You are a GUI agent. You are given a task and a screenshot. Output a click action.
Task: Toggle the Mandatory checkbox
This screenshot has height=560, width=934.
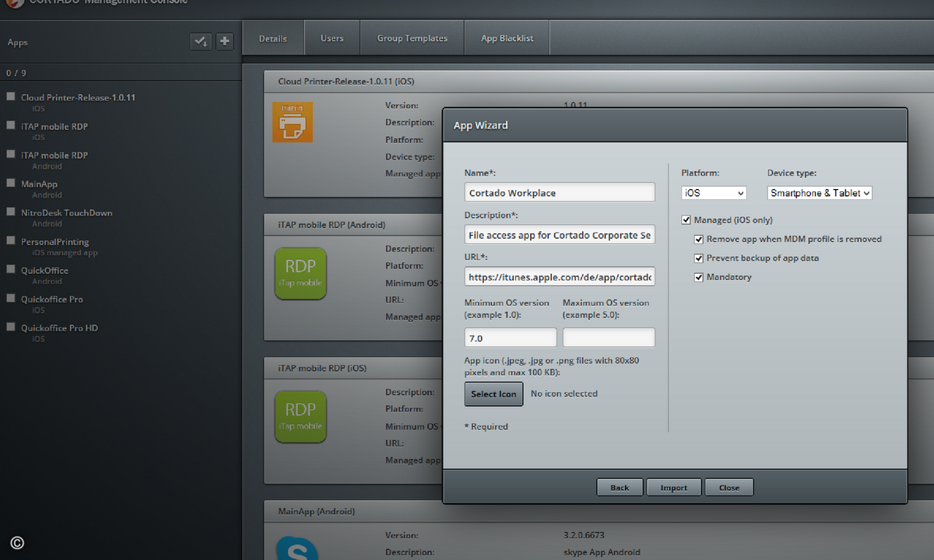(x=699, y=277)
